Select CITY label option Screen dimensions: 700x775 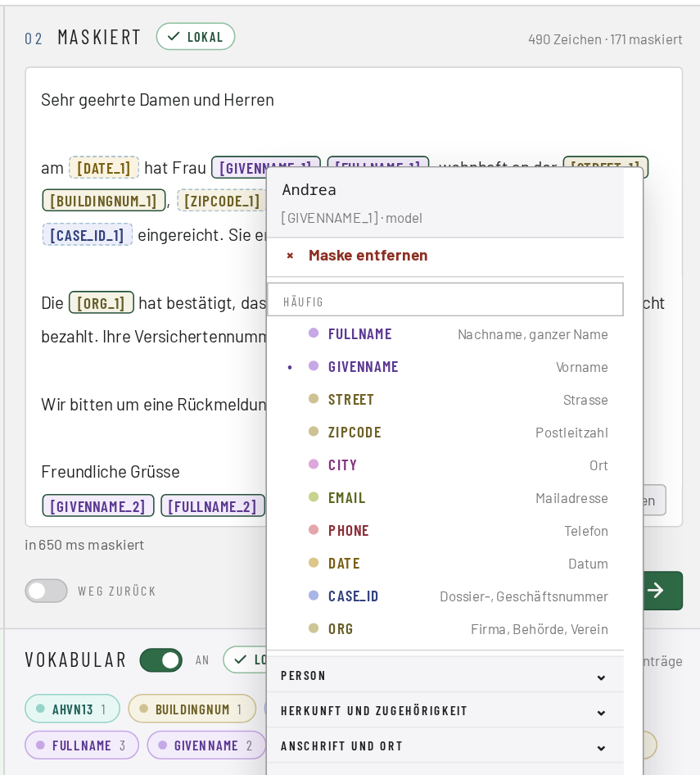[445, 465]
